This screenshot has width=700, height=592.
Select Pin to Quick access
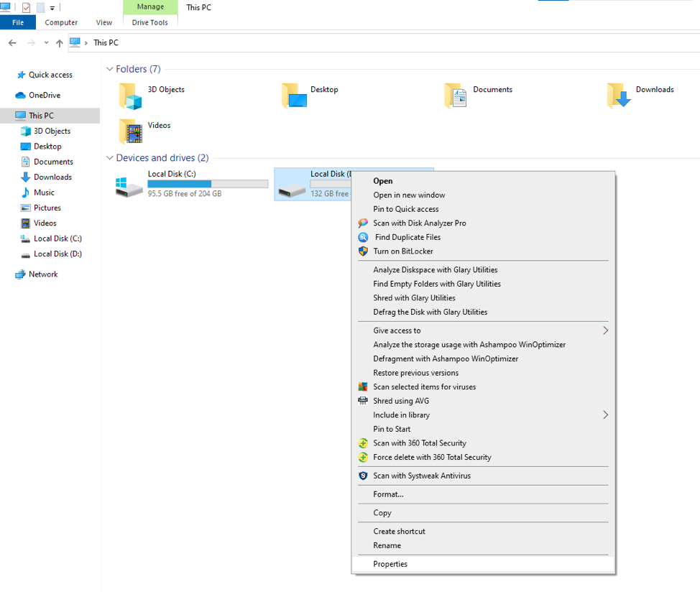click(483, 209)
